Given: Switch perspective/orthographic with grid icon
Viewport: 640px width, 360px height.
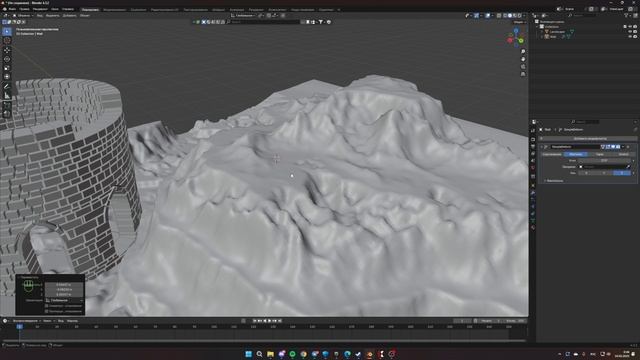Looking at the screenshot, I should coord(523,74).
